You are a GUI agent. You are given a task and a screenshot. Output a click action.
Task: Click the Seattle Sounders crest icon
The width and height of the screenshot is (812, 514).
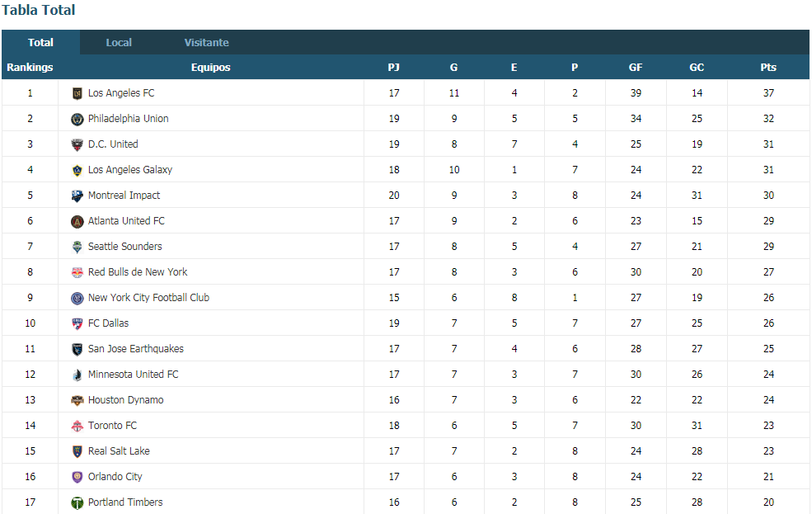77,247
